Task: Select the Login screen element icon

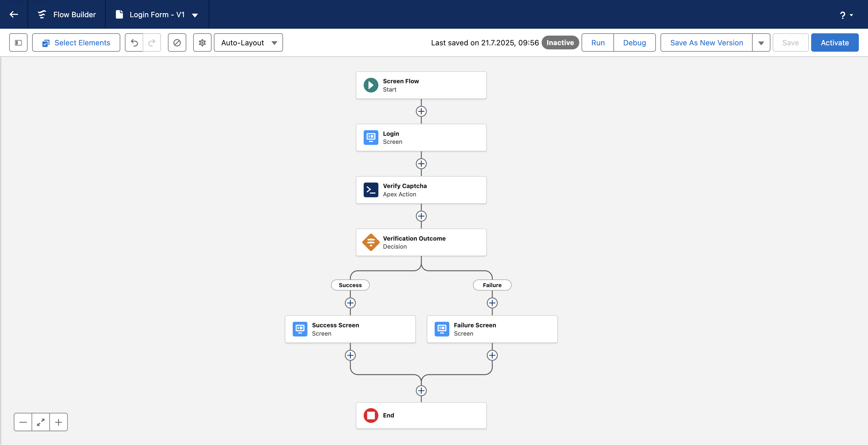Action: (x=371, y=138)
